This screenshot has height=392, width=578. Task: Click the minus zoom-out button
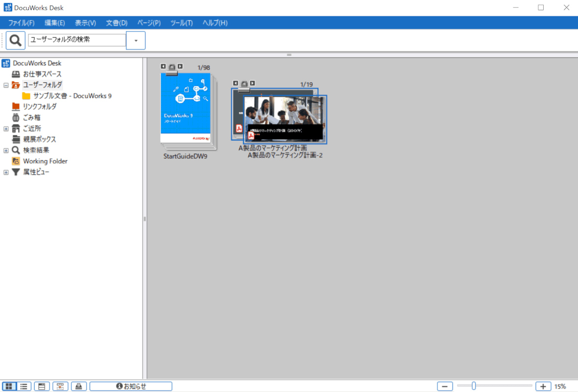445,386
